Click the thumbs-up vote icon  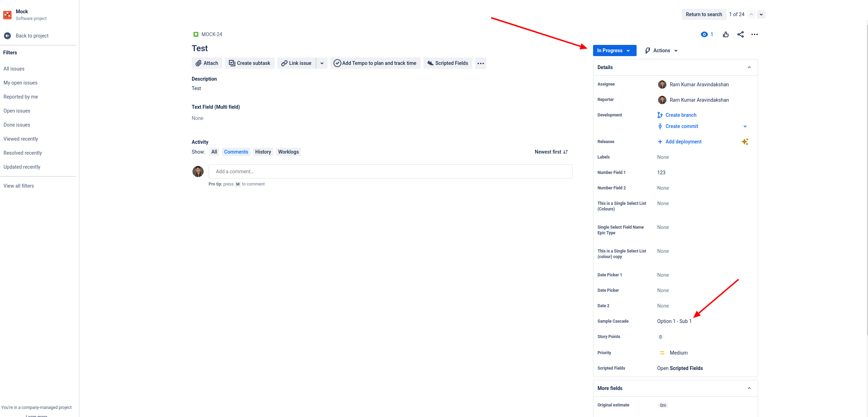pos(726,34)
